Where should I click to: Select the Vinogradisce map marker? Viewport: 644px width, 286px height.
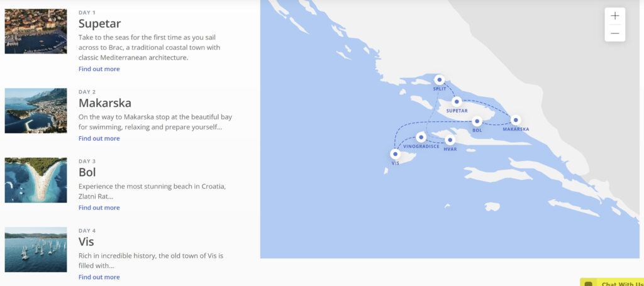421,137
